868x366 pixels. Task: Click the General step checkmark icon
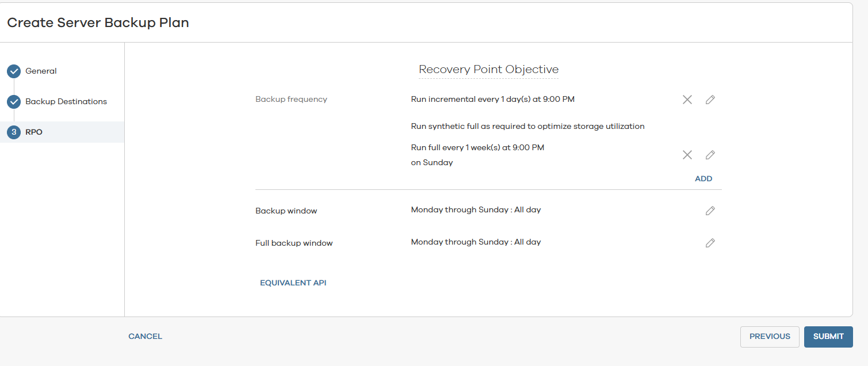pos(14,71)
